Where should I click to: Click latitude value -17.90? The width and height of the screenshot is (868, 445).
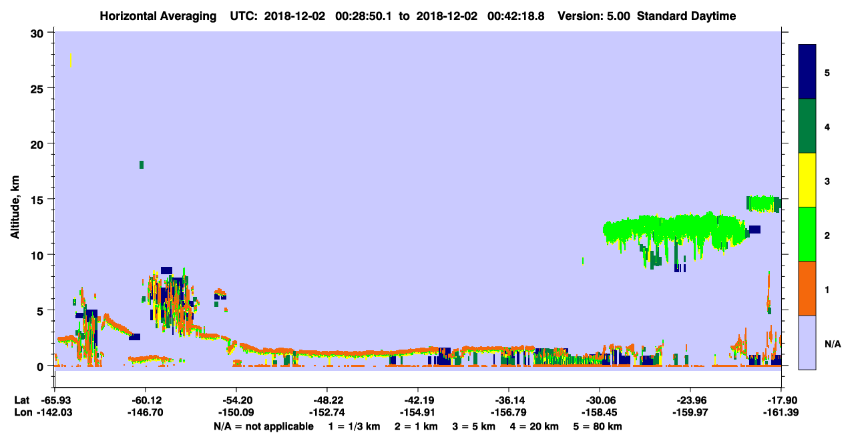click(x=781, y=400)
